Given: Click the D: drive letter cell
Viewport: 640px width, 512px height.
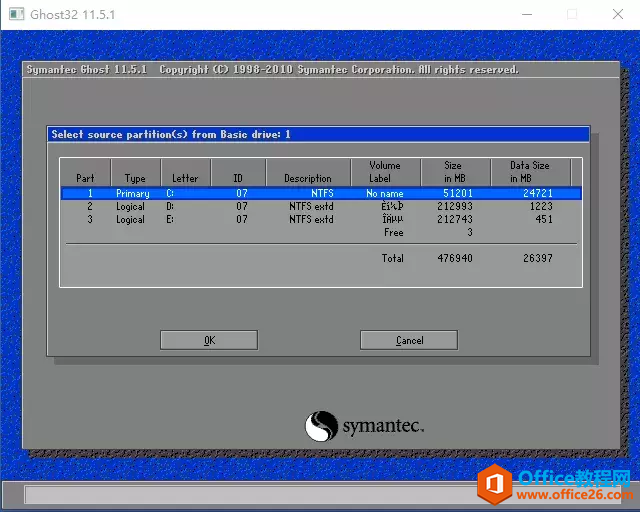Looking at the screenshot, I should coord(170,206).
